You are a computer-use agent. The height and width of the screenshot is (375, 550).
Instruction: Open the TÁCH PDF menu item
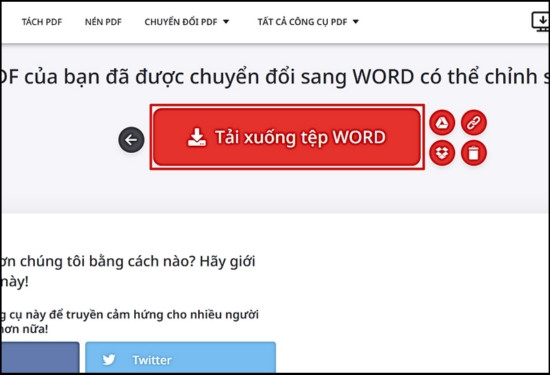click(x=42, y=22)
